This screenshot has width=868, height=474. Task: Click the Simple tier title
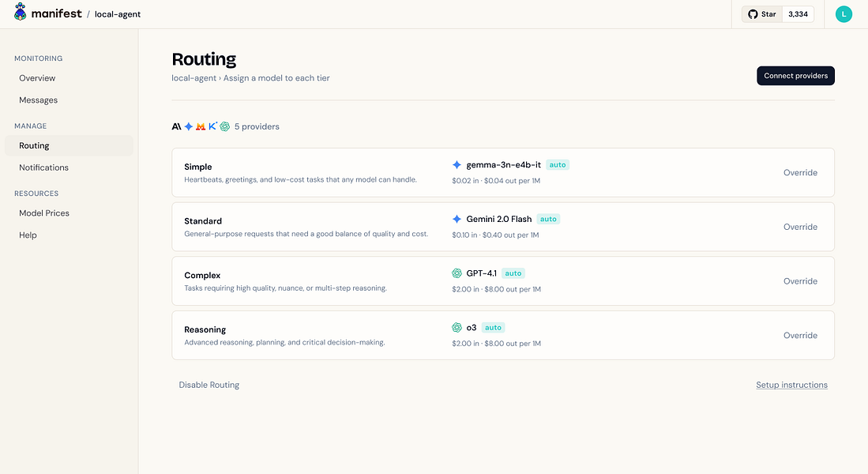tap(198, 167)
